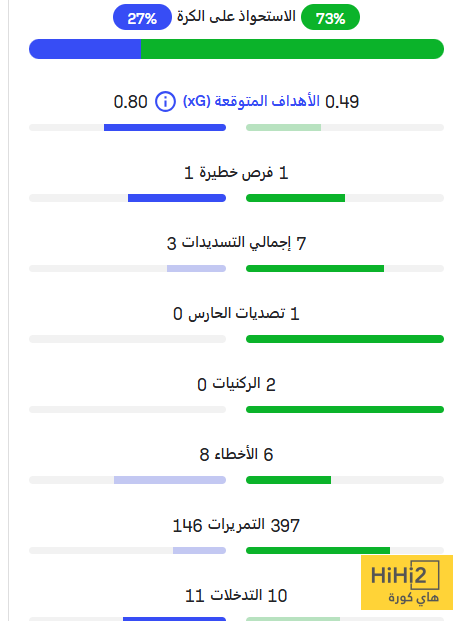Open the الأهداف المتوقعة (xG) link
464x621 pixels.
click(251, 101)
